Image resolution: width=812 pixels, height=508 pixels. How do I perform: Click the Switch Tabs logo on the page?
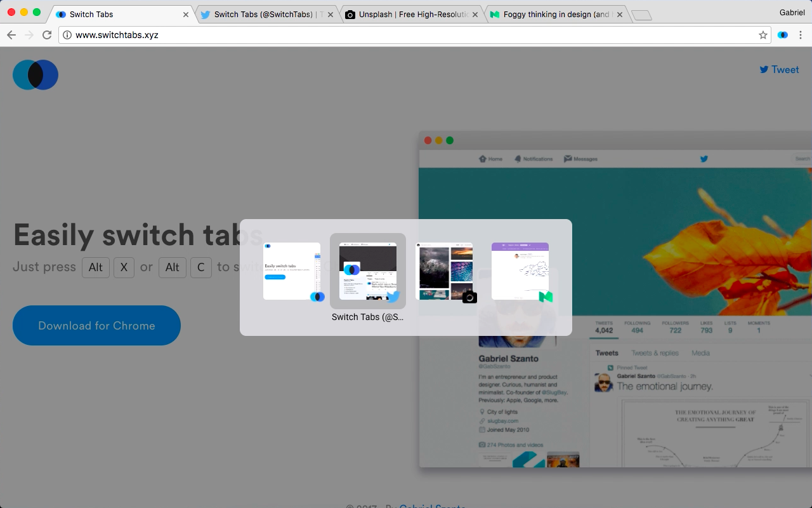pos(36,75)
